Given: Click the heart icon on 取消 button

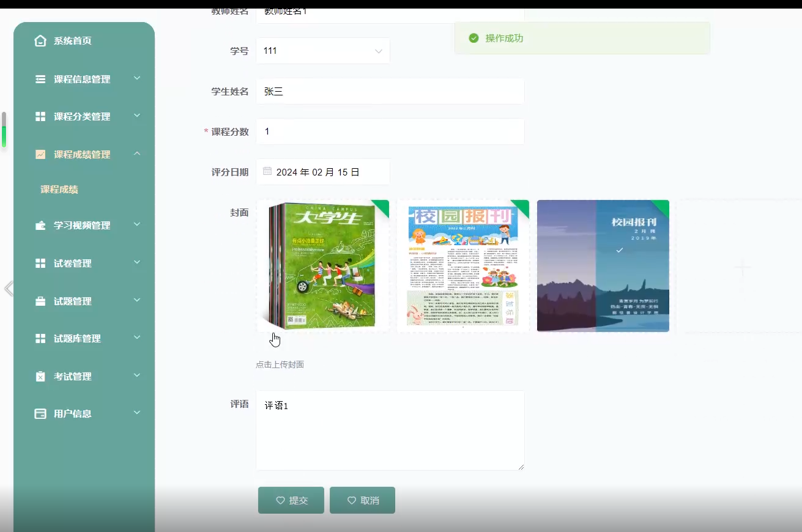Looking at the screenshot, I should [352, 501].
